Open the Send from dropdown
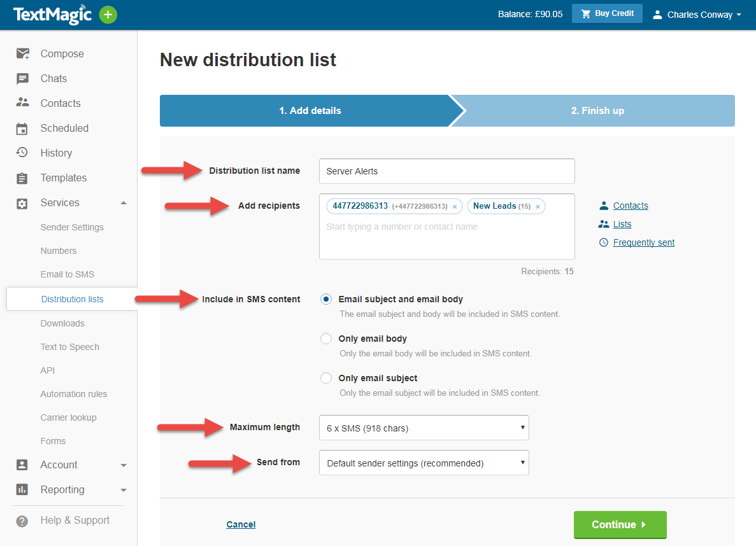This screenshot has height=546, width=756. (x=424, y=463)
